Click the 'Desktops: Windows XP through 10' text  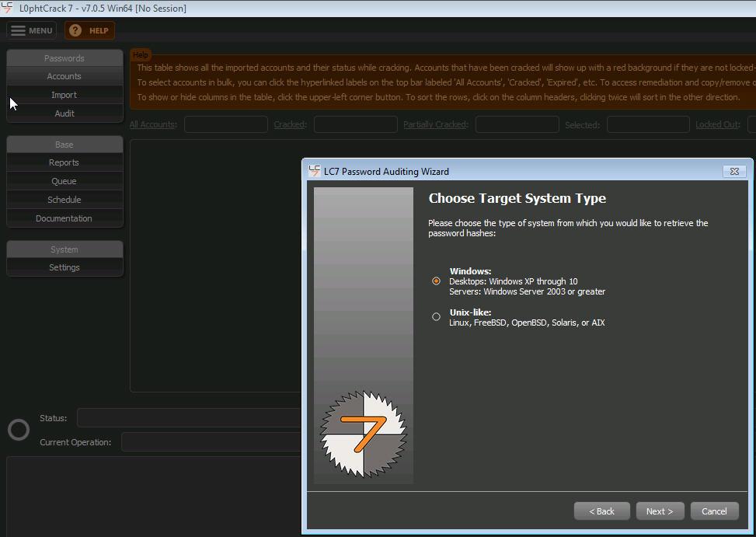click(x=514, y=281)
